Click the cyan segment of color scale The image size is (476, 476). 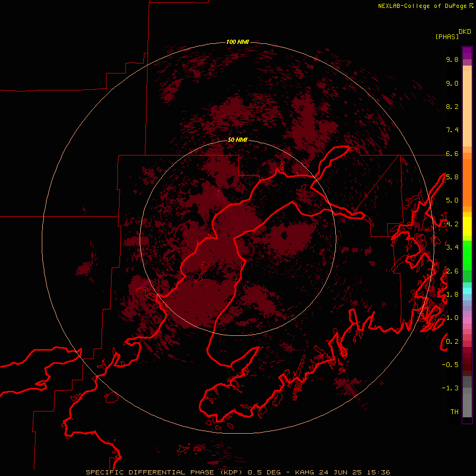click(467, 291)
